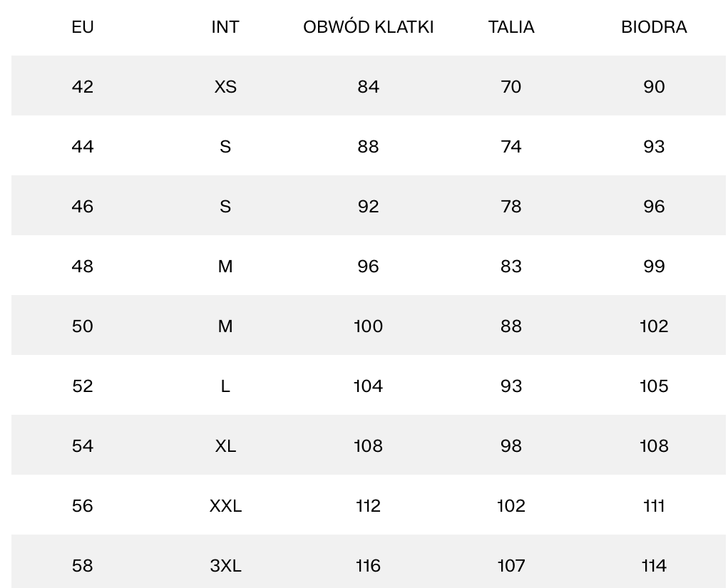
Task: Click chest value 112 in XXL row
Action: tap(368, 505)
